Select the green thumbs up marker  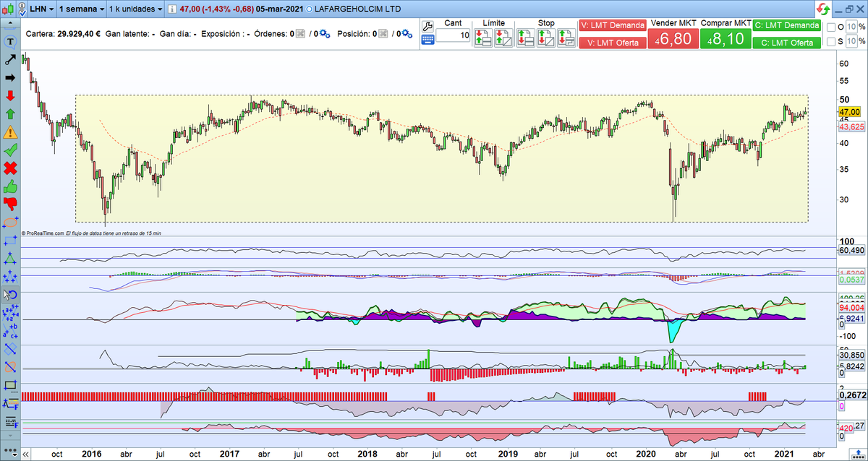click(10, 188)
